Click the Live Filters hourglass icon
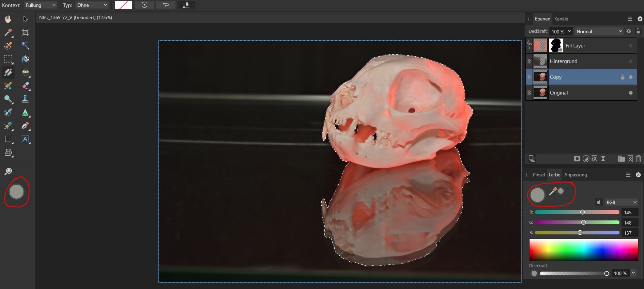The height and width of the screenshot is (289, 644). pos(603,159)
